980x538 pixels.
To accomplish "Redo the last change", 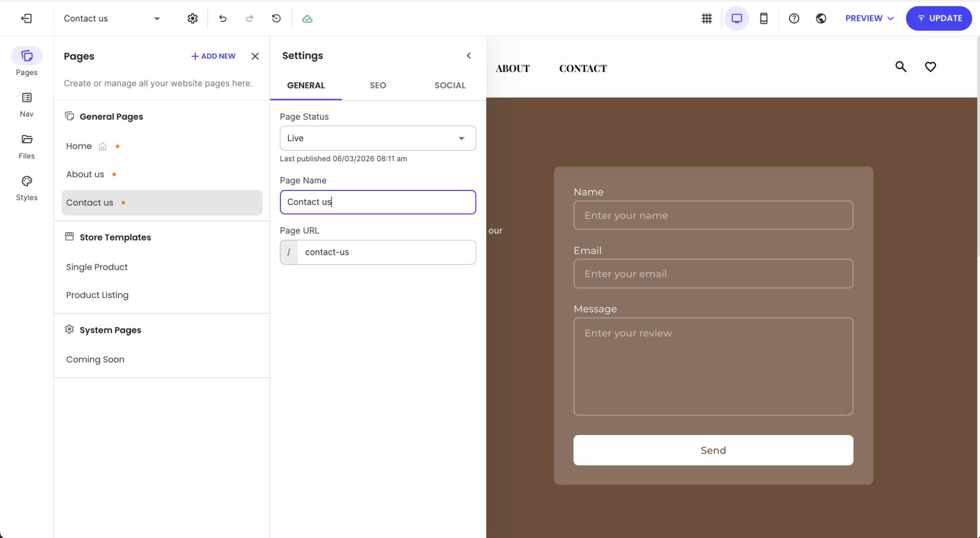I will [249, 18].
